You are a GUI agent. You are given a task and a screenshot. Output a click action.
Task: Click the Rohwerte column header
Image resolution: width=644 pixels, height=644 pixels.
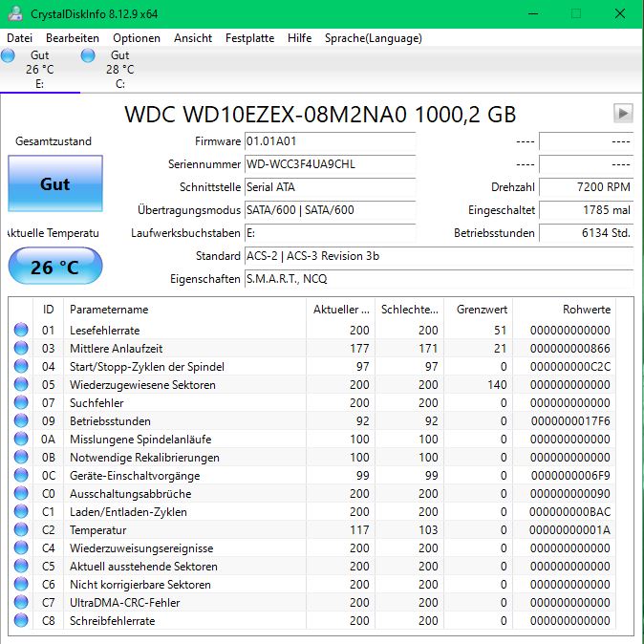[x=564, y=310]
